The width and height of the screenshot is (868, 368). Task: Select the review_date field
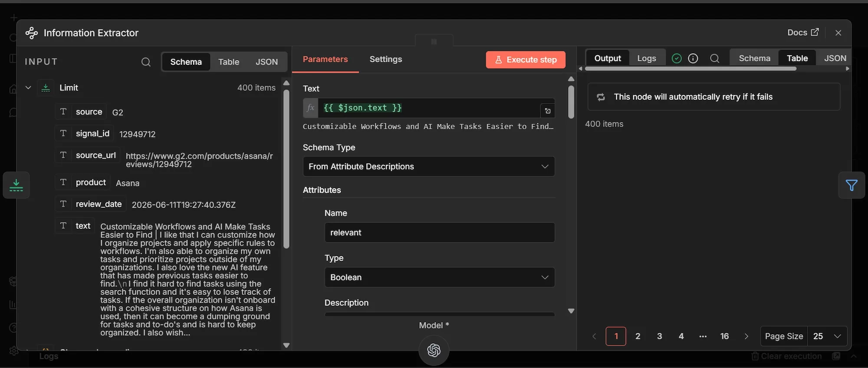99,204
